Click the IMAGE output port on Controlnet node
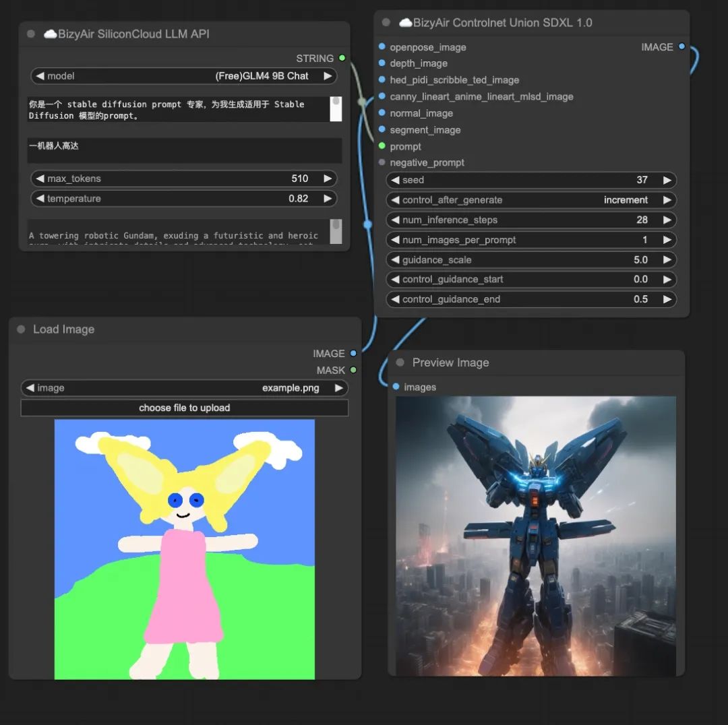The image size is (728, 725). [x=681, y=46]
